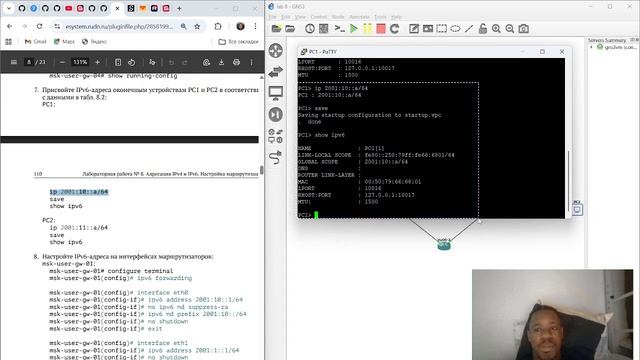Open the GNS3 Help menu
The height and width of the screenshot is (360, 640).
396,17
